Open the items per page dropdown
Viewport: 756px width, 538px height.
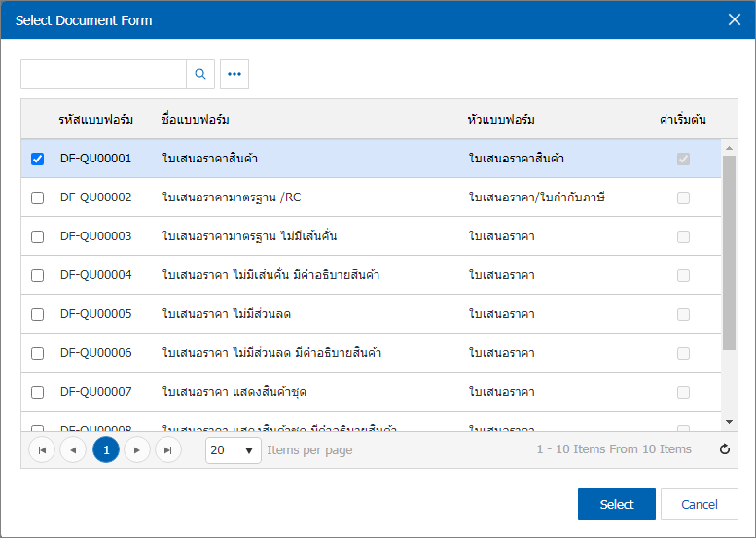pyautogui.click(x=234, y=450)
